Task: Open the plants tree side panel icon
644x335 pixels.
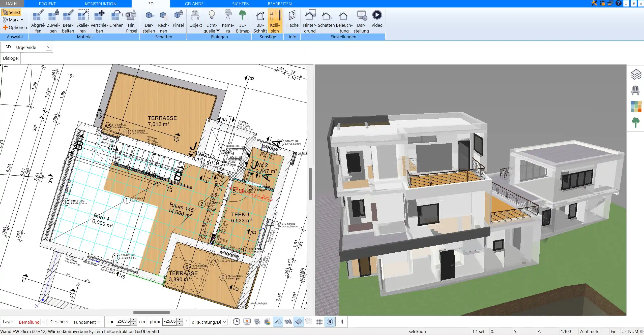Action: 636,122
